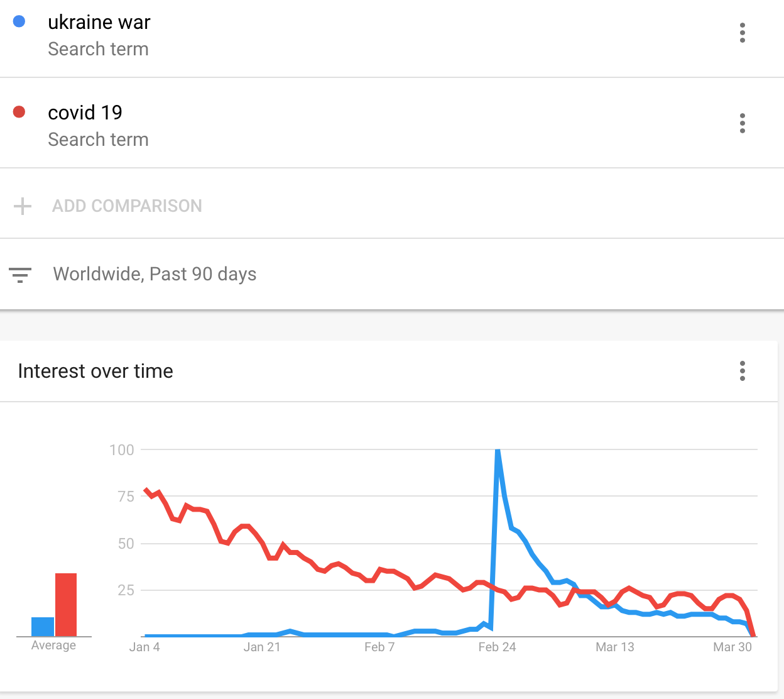Viewport: 784px width, 699px height.
Task: Click the plus icon for adding comparison
Action: pos(23,206)
